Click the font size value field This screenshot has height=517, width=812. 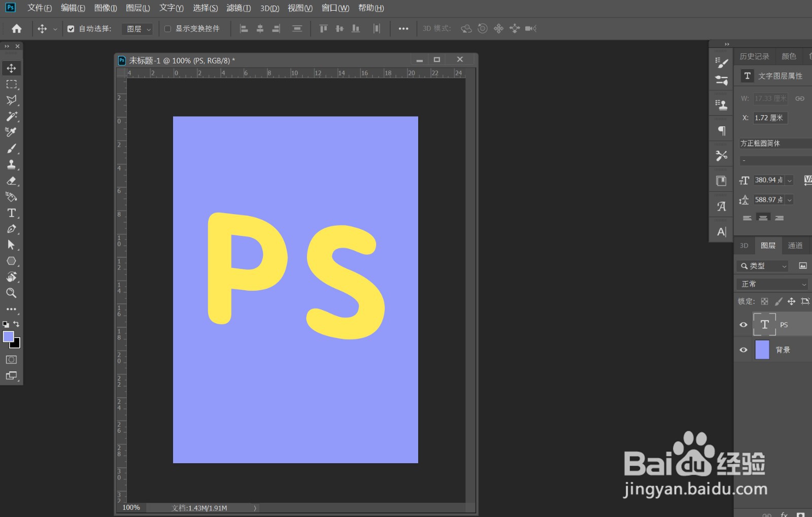(x=769, y=180)
